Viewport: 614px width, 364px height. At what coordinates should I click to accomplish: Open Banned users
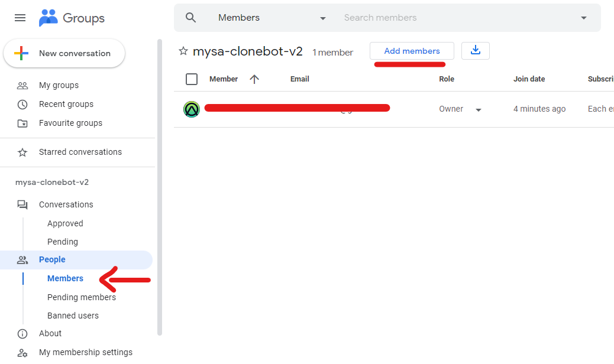point(73,316)
